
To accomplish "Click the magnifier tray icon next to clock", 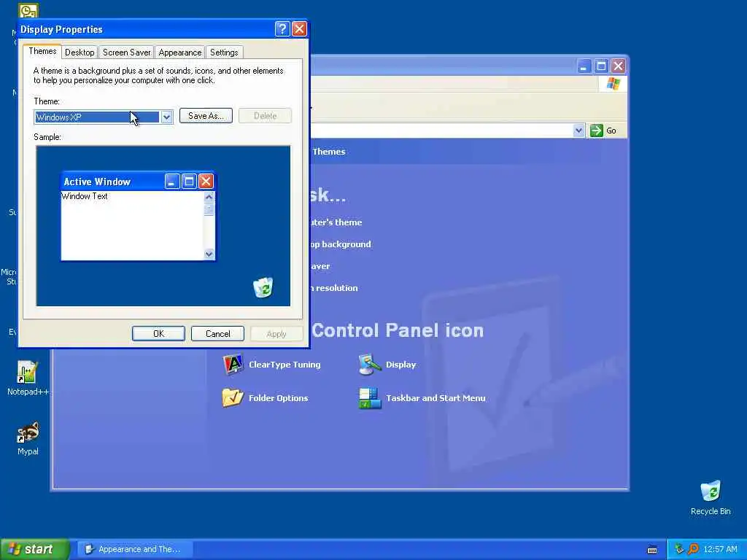I will tap(693, 549).
